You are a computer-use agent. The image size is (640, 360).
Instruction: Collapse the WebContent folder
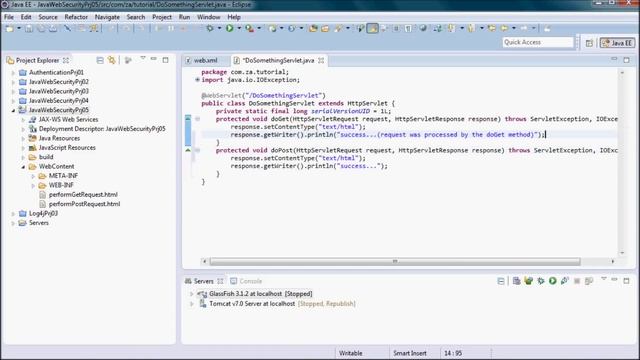[23, 167]
